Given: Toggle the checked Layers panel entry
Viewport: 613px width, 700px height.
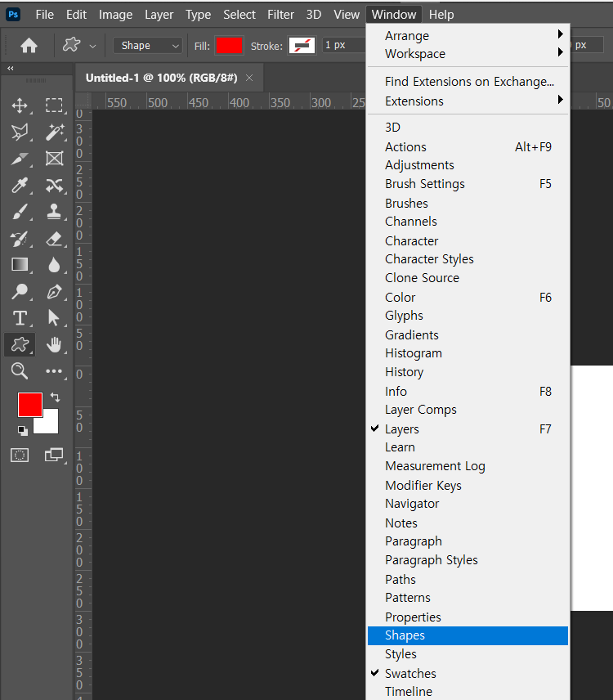Looking at the screenshot, I should pyautogui.click(x=468, y=429).
